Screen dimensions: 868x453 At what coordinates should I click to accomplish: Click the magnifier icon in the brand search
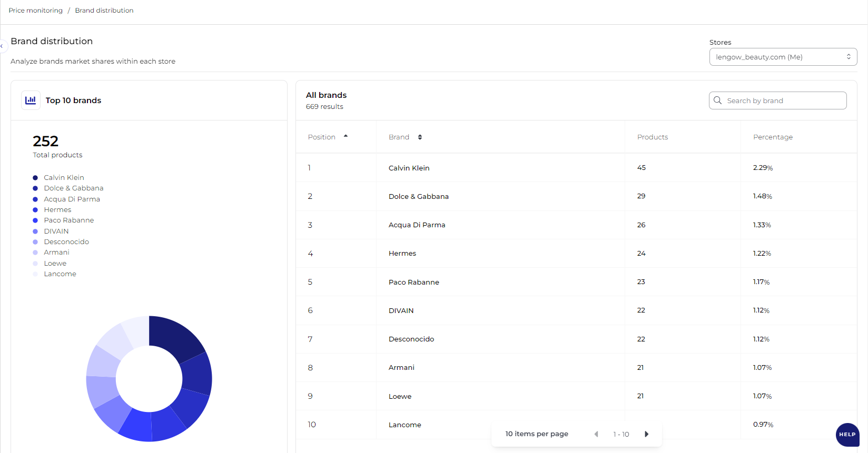(717, 100)
